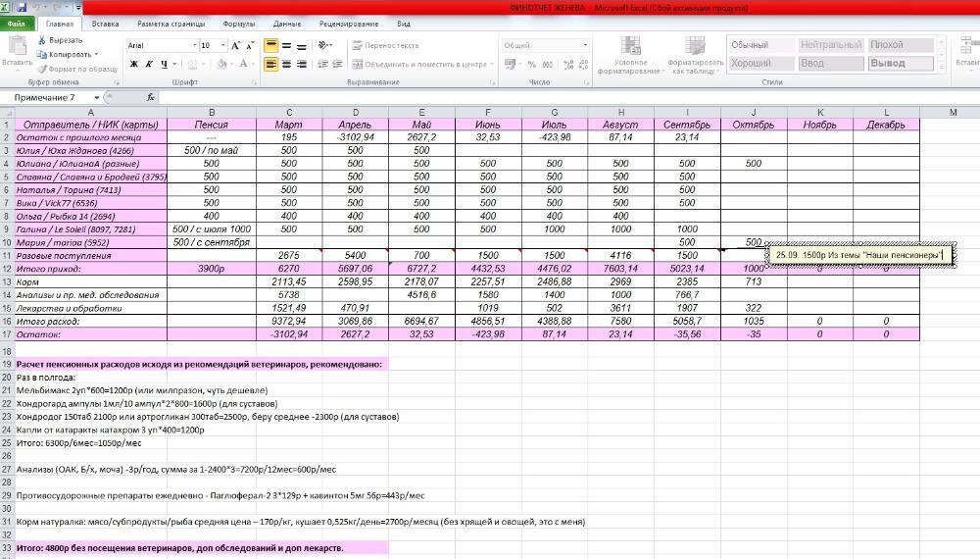980x559 pixels.
Task: Click the Save icon in quick access toolbar
Action: [x=23, y=7]
